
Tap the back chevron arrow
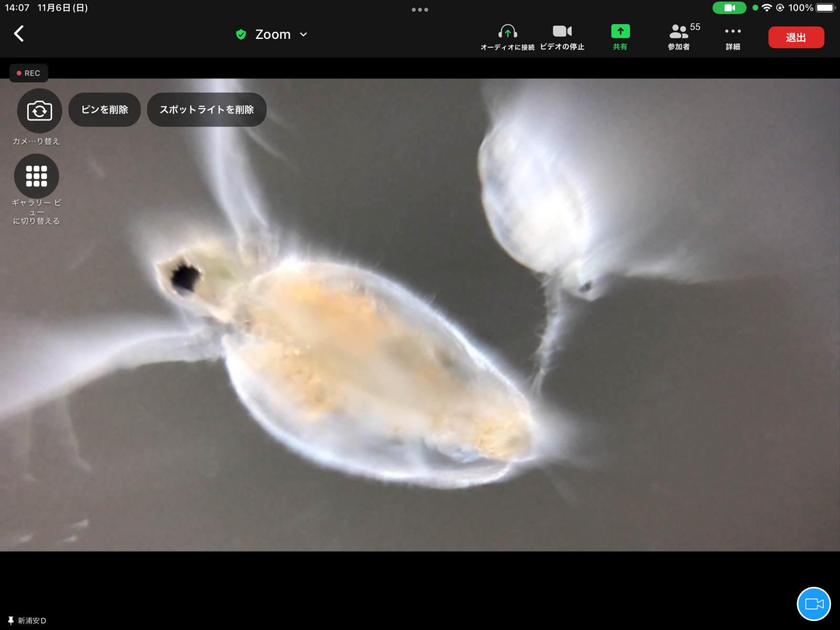[x=19, y=34]
